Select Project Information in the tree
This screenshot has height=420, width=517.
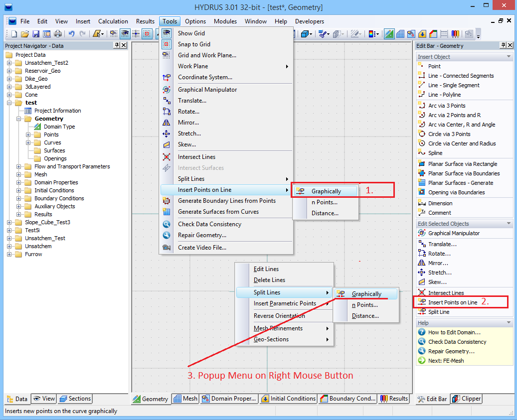[x=58, y=111]
